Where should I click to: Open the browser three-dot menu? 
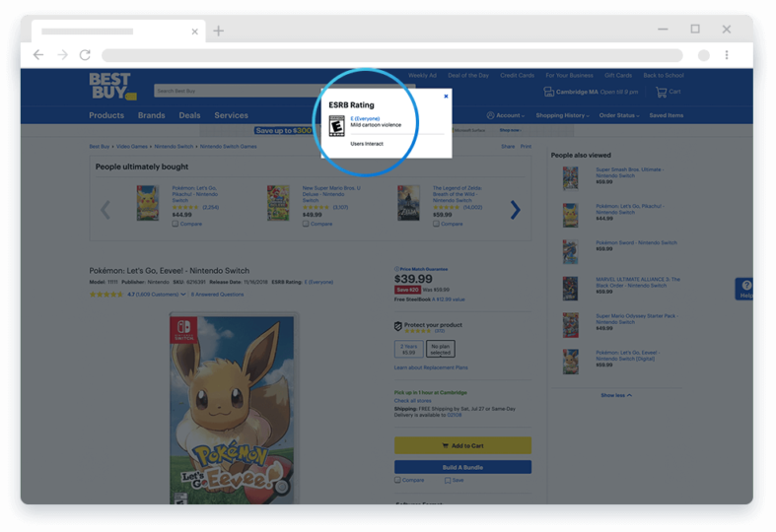click(727, 55)
